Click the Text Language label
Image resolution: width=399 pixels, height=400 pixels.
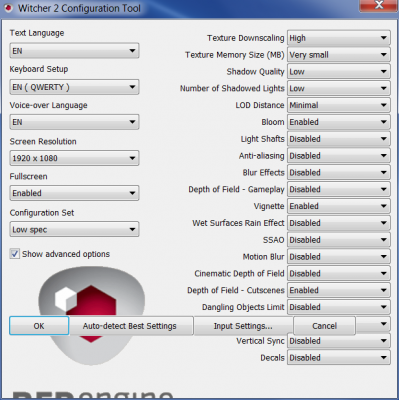(37, 33)
